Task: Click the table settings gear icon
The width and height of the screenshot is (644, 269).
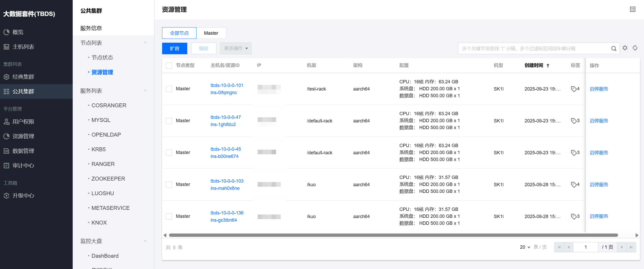Action: [625, 48]
